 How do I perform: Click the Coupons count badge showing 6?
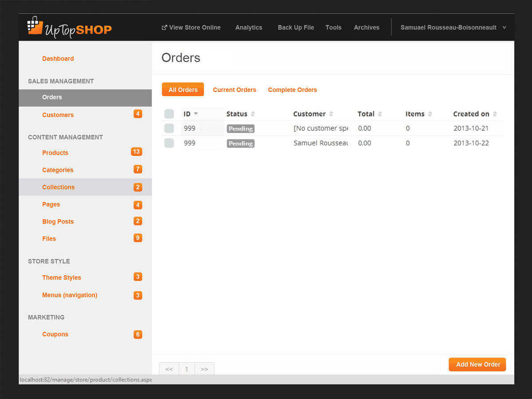(x=138, y=335)
